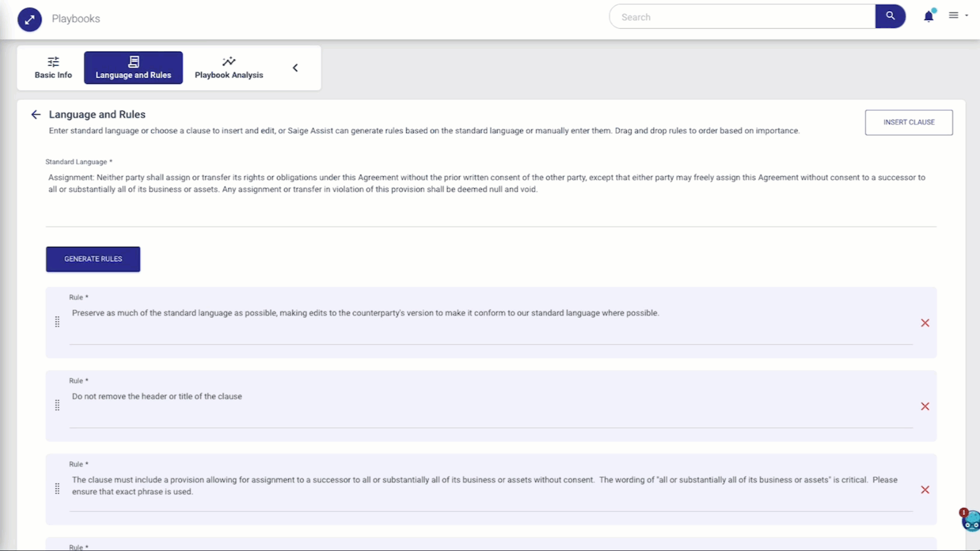980x551 pixels.
Task: Collapse the tab strip with the chevron
Action: click(295, 68)
